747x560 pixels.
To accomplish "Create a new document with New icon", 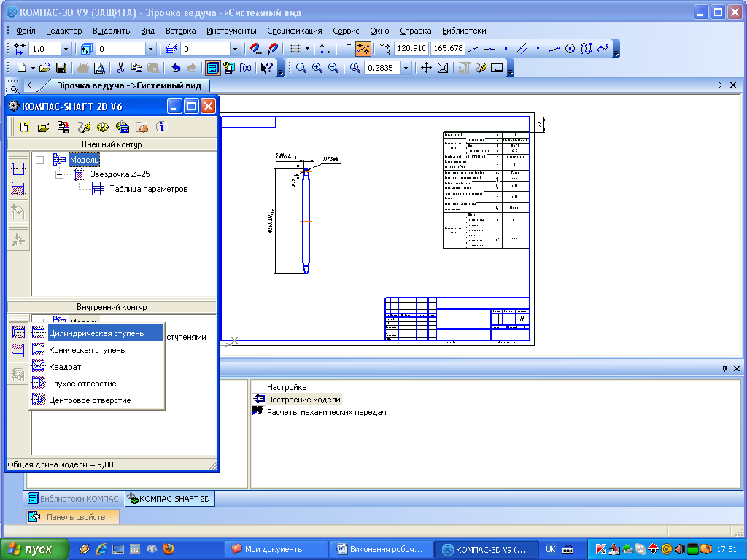I will pos(21,68).
